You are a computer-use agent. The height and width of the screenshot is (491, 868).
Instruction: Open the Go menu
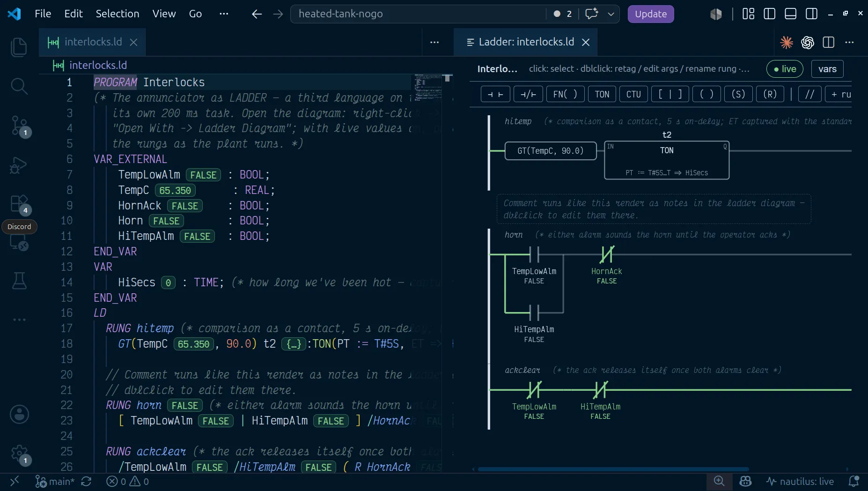pyautogui.click(x=195, y=14)
